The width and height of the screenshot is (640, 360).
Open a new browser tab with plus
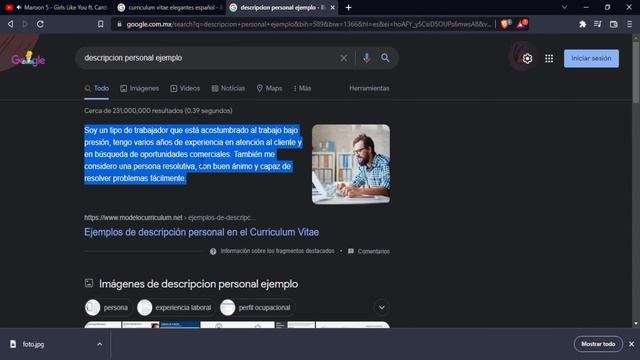pyautogui.click(x=348, y=7)
